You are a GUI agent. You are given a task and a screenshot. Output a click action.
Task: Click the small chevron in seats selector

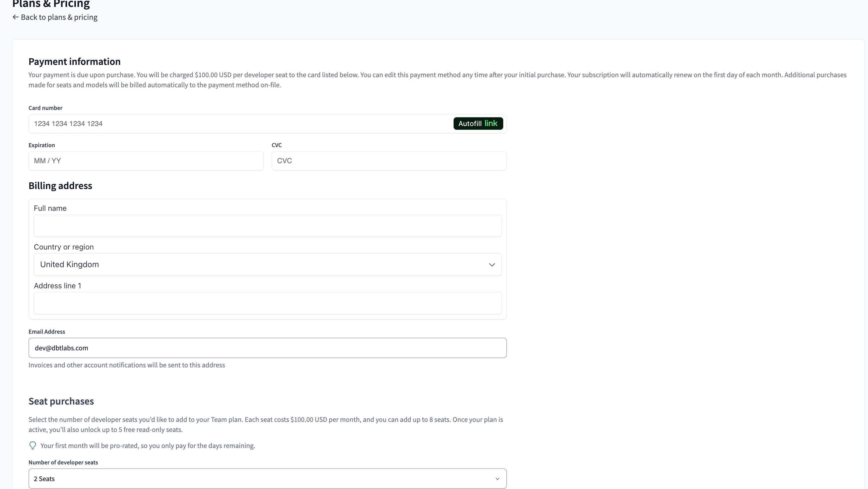(497, 479)
